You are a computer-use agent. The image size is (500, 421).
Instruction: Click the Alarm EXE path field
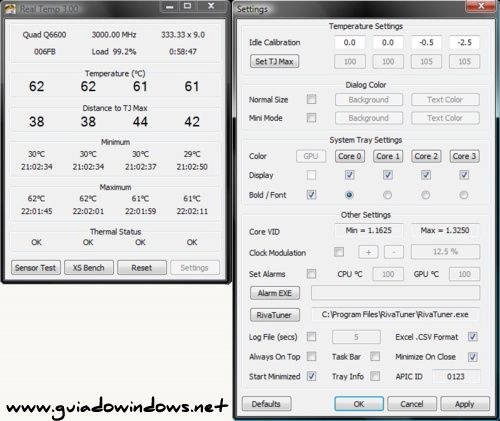click(395, 293)
